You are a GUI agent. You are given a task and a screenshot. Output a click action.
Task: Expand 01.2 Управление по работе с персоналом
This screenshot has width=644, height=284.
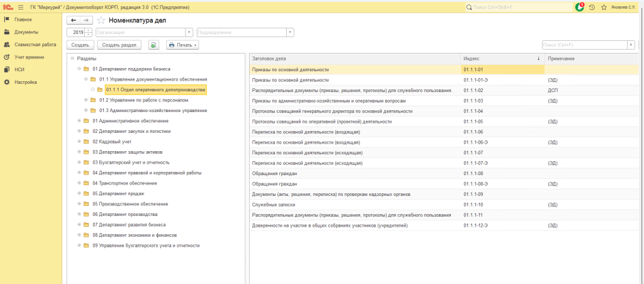coord(86,100)
